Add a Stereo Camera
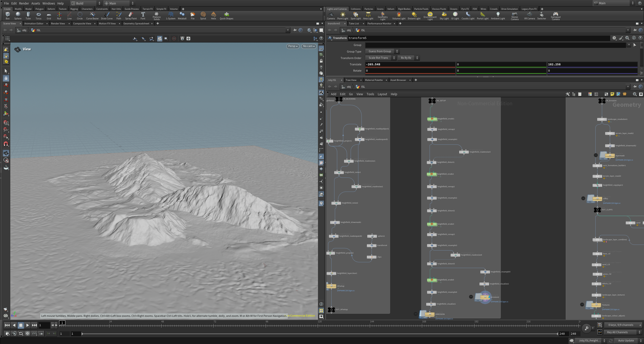 click(x=515, y=16)
